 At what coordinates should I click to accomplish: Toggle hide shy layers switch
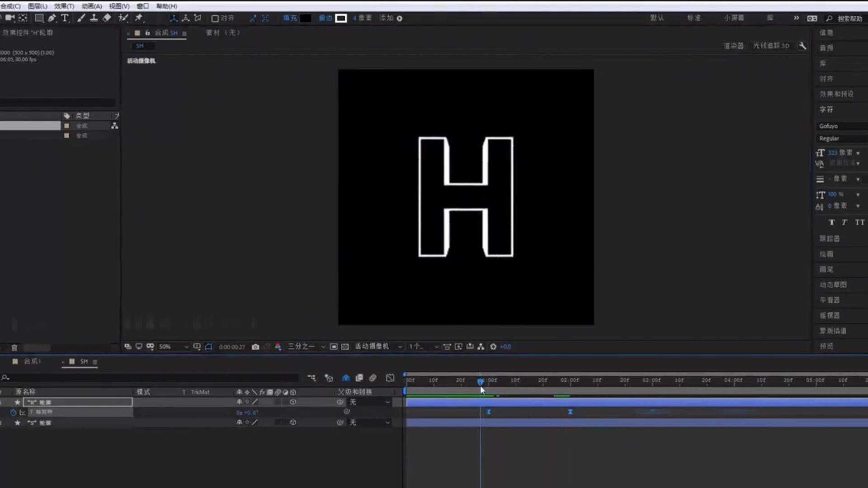(x=346, y=378)
